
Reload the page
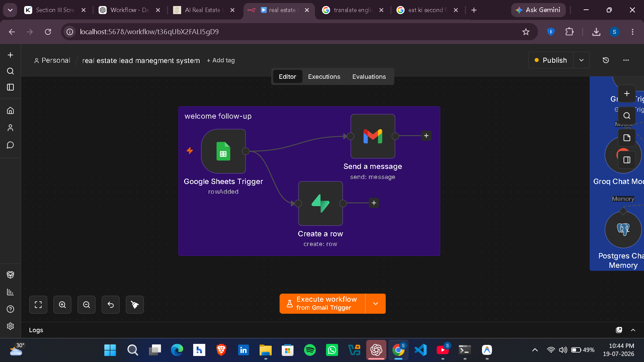click(x=48, y=32)
